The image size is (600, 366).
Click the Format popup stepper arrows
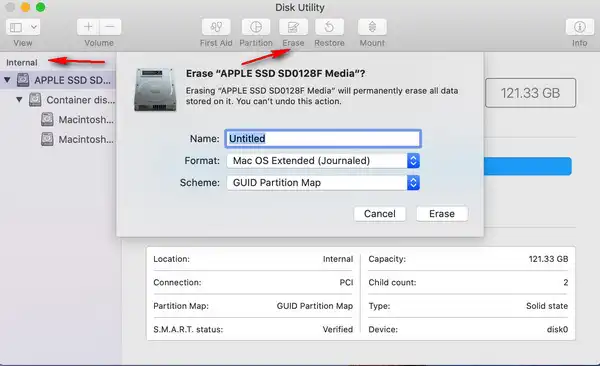pyautogui.click(x=413, y=161)
